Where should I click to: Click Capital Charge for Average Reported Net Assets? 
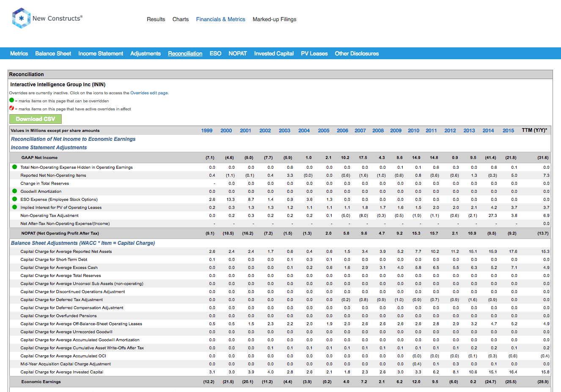[66, 252]
